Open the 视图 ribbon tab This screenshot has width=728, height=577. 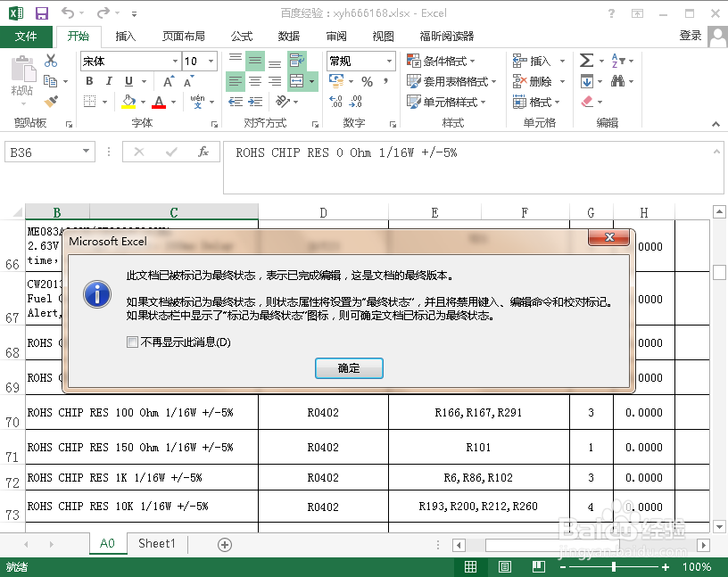pos(382,37)
